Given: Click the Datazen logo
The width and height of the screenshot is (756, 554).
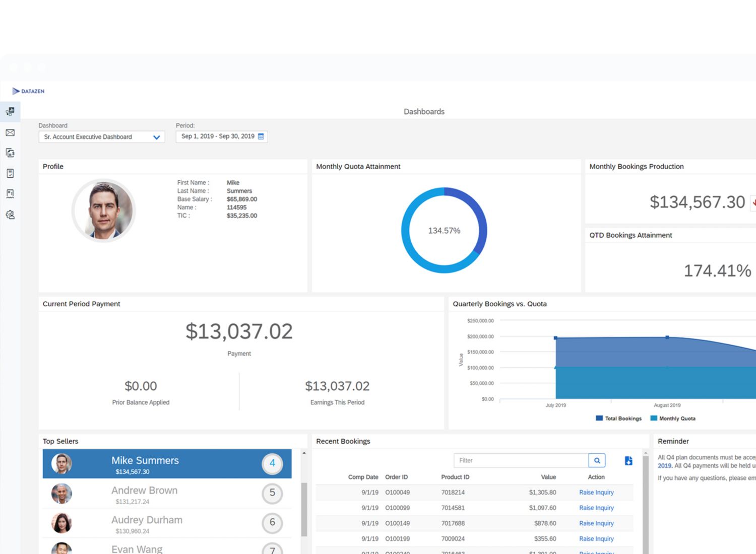Looking at the screenshot, I should coord(29,91).
